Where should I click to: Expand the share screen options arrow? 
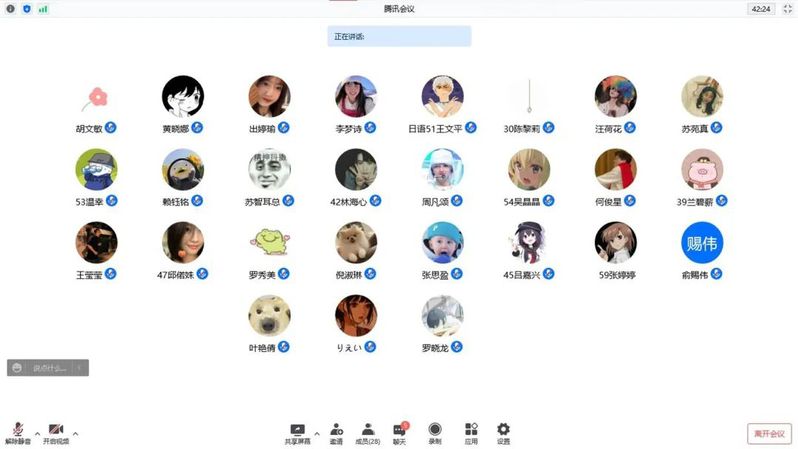(317, 434)
